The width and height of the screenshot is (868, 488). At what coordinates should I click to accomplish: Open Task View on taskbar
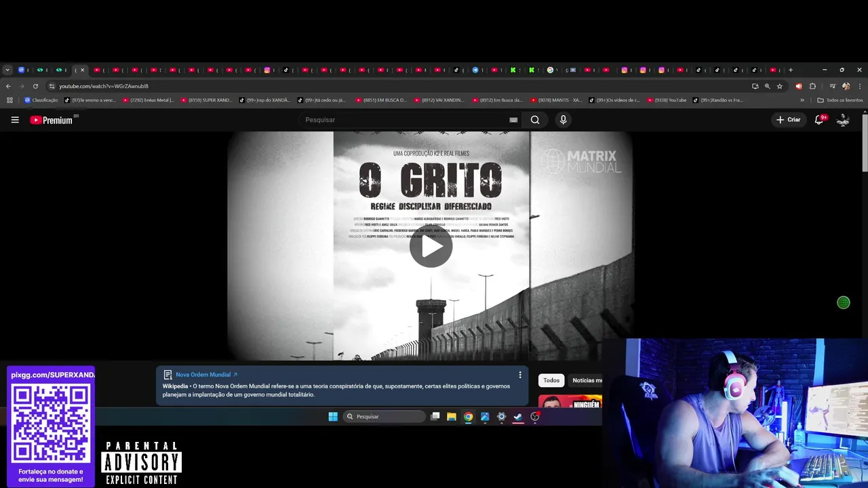pyautogui.click(x=435, y=417)
